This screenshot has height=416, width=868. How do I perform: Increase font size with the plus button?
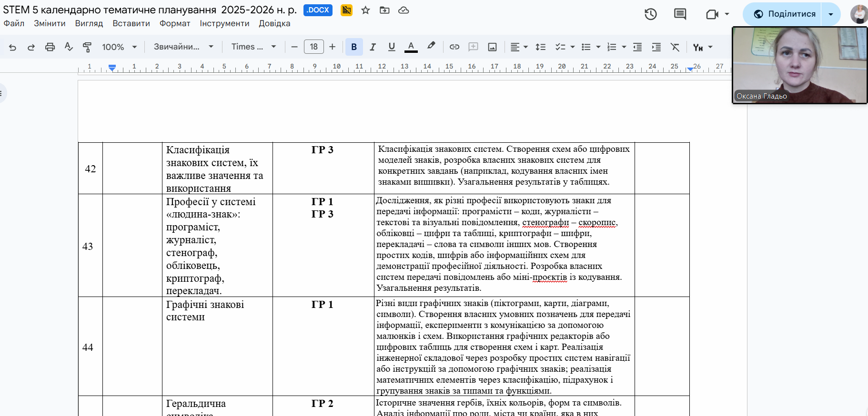pos(333,47)
